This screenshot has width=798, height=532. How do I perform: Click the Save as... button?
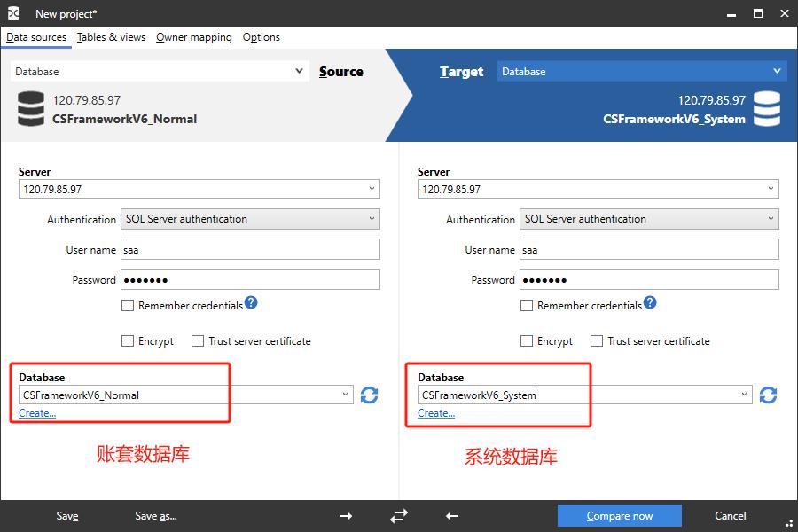pyautogui.click(x=155, y=516)
